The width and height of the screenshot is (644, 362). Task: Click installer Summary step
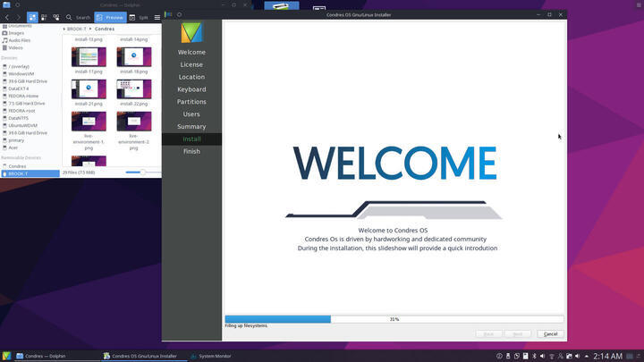pos(191,126)
